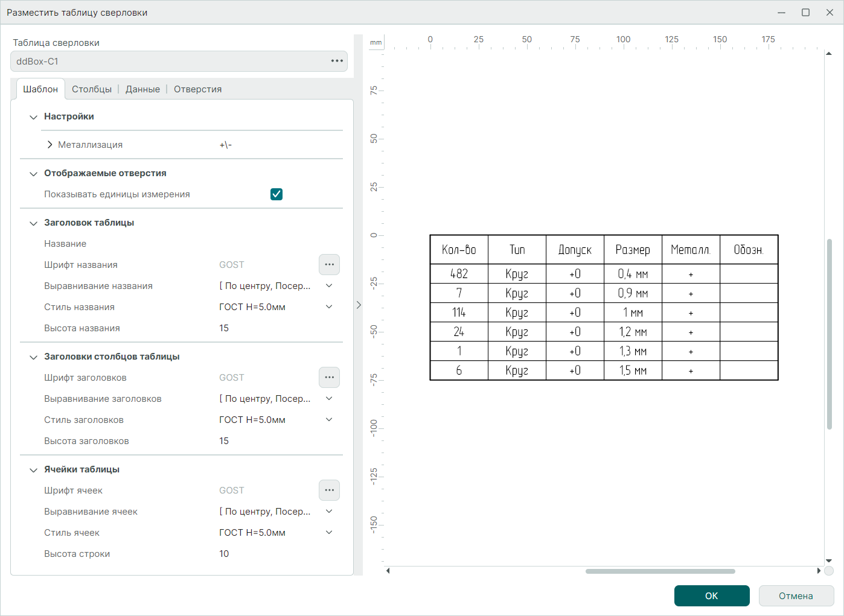Switch to the Отверстия tab
844x616 pixels.
pos(197,89)
